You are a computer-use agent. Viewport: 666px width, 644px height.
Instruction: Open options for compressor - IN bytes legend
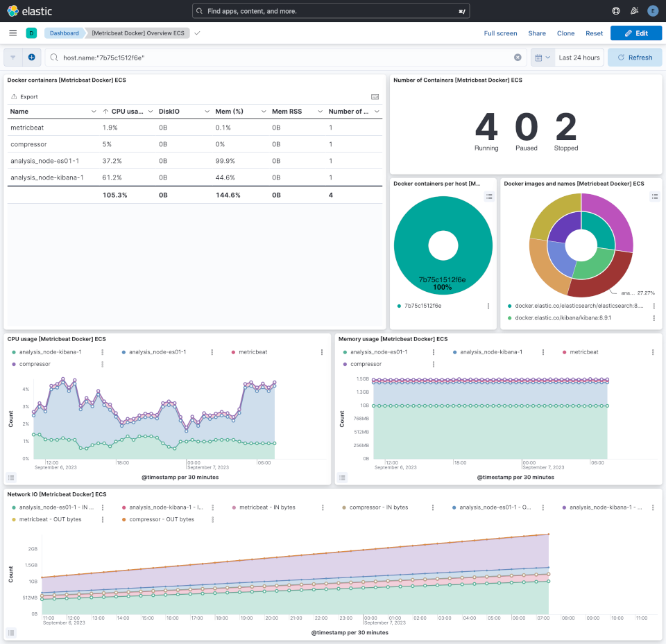[x=433, y=507]
